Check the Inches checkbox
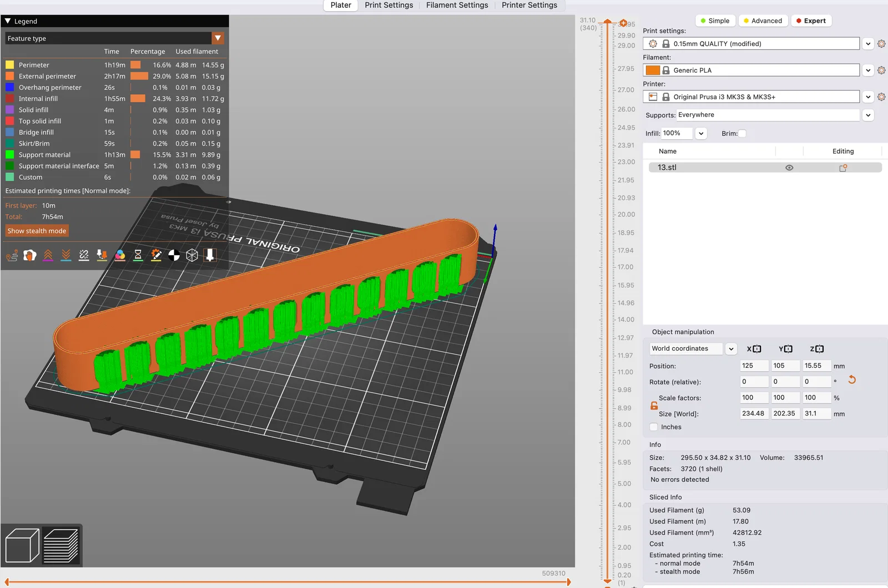888x588 pixels. 654,427
